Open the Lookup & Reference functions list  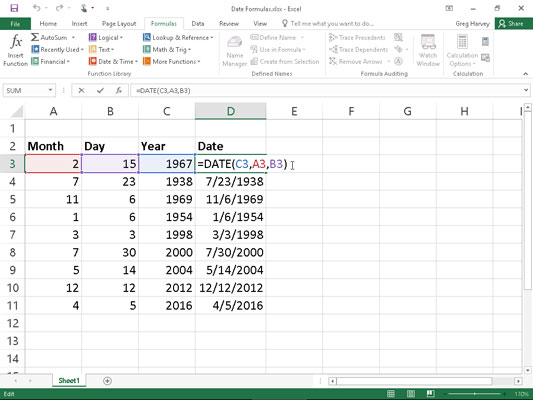[178, 37]
